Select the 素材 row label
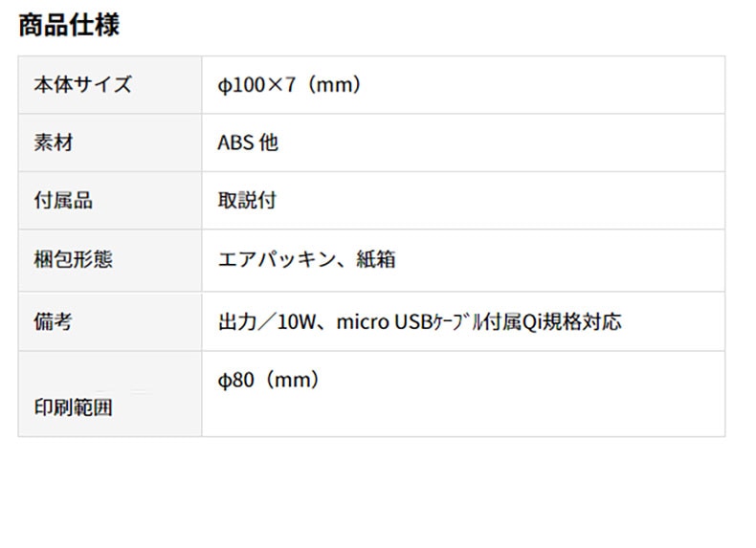 click(54, 143)
